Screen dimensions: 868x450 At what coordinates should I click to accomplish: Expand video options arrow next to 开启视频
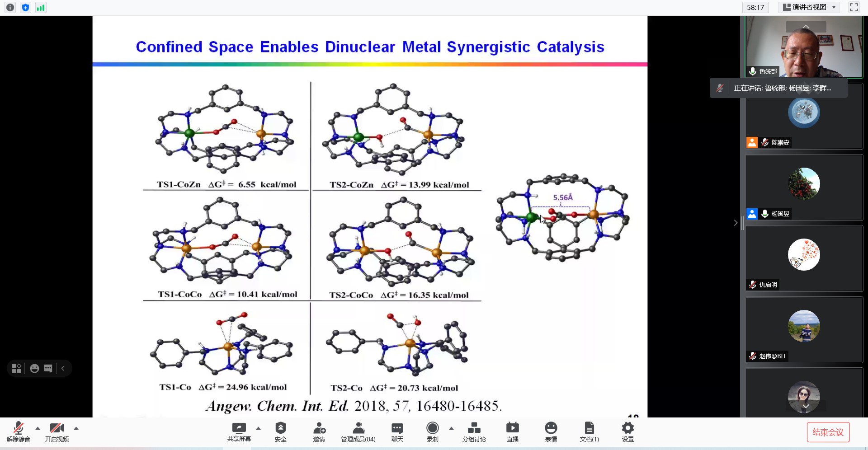pyautogui.click(x=76, y=428)
